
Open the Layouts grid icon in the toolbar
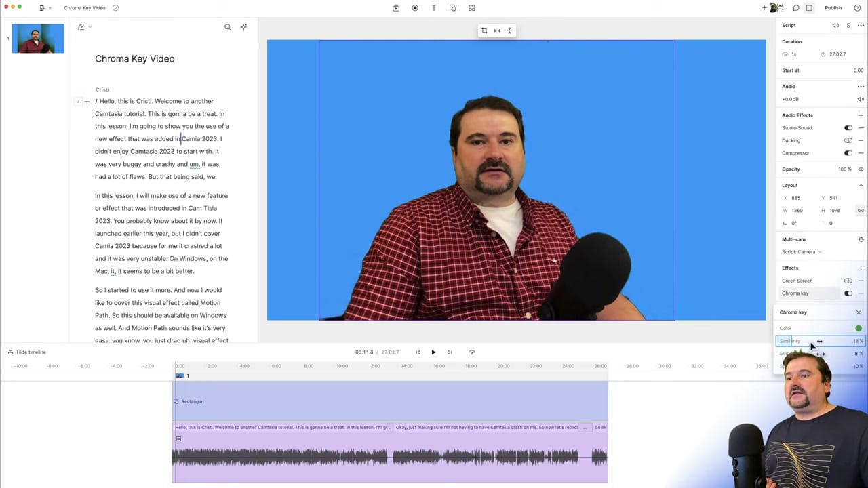pos(472,7)
